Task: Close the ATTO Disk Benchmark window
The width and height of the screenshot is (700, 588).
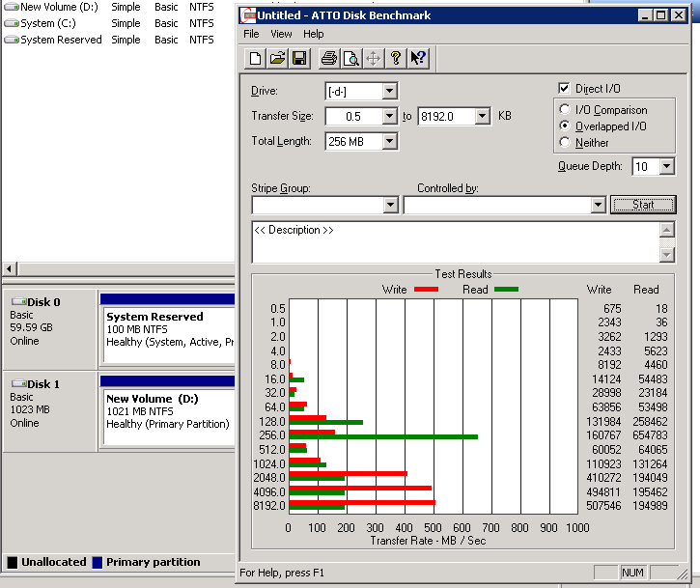Action: click(679, 15)
